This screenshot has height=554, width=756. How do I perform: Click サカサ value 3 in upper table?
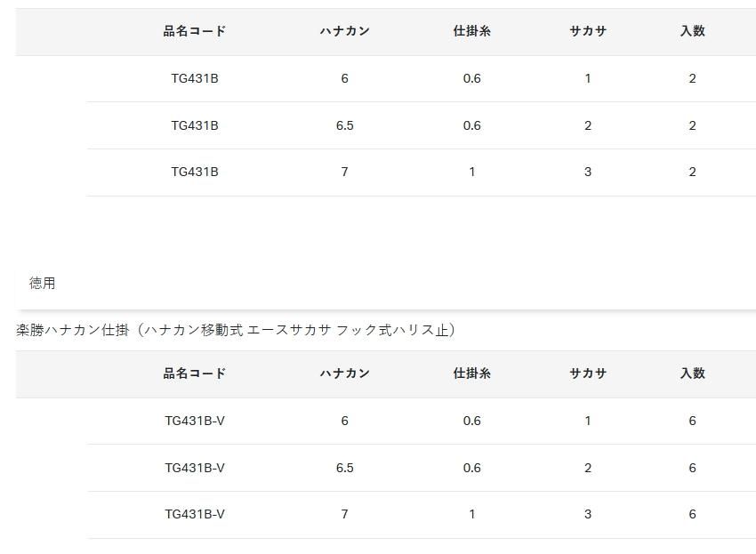[x=588, y=172]
